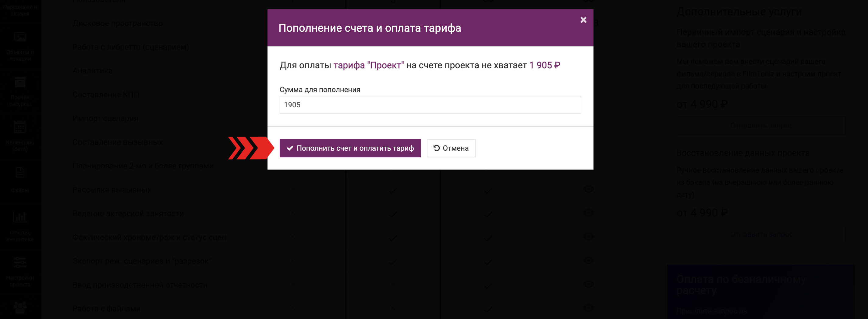Close the payment dialog with the X
The height and width of the screenshot is (319, 868).
coord(583,20)
